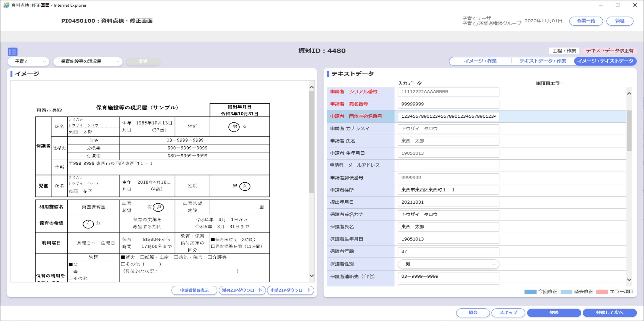Open the 保護者性別 dropdown
Viewport: 644px width, 321px height.
[448, 264]
